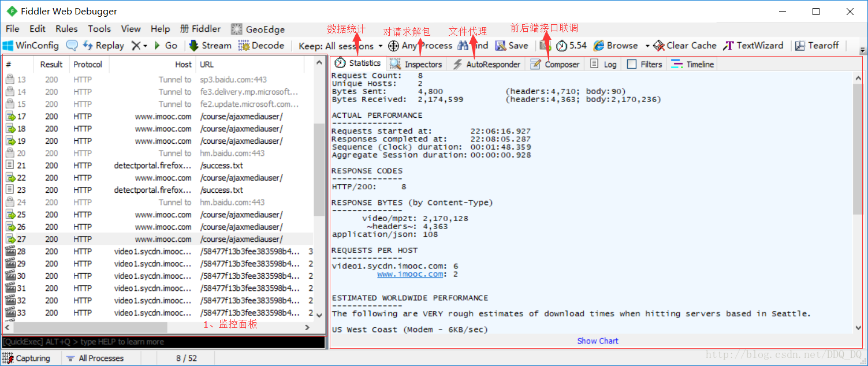Image resolution: width=868 pixels, height=366 pixels.
Task: Open the www.imooc.com link in statistics
Action: click(x=410, y=274)
